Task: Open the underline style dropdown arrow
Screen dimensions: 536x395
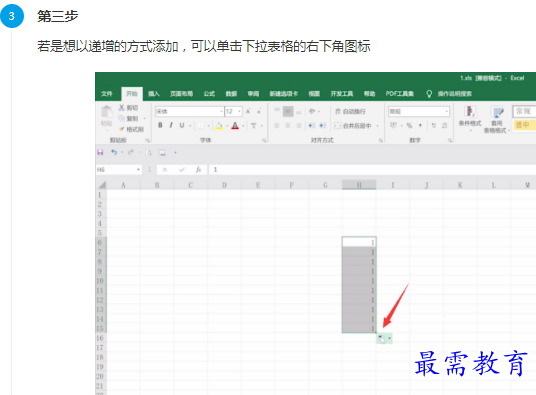Action: [190, 126]
